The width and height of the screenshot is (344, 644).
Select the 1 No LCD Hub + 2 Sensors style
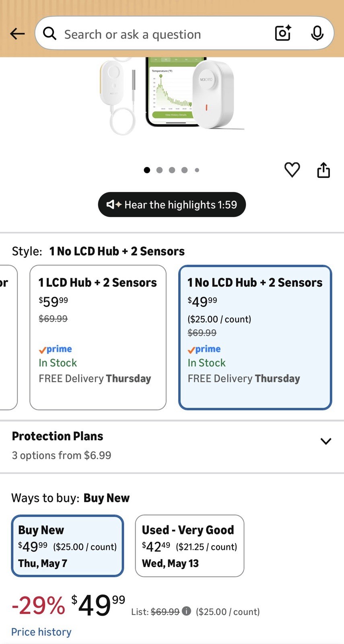pyautogui.click(x=255, y=337)
